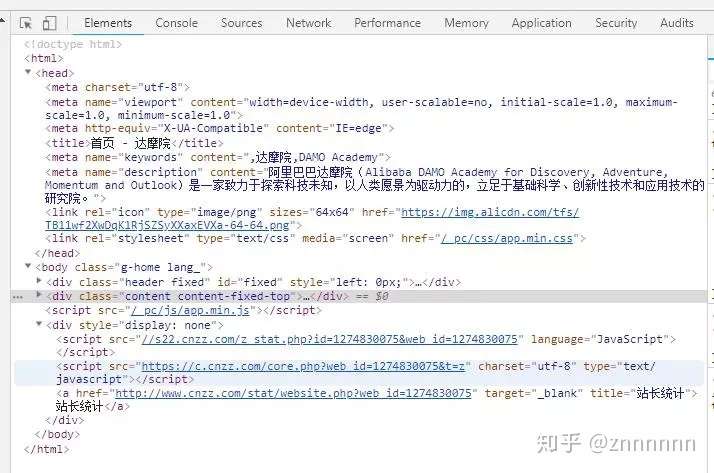Select the doctype html line
Viewport: 714px width, 473px height.
73,44
